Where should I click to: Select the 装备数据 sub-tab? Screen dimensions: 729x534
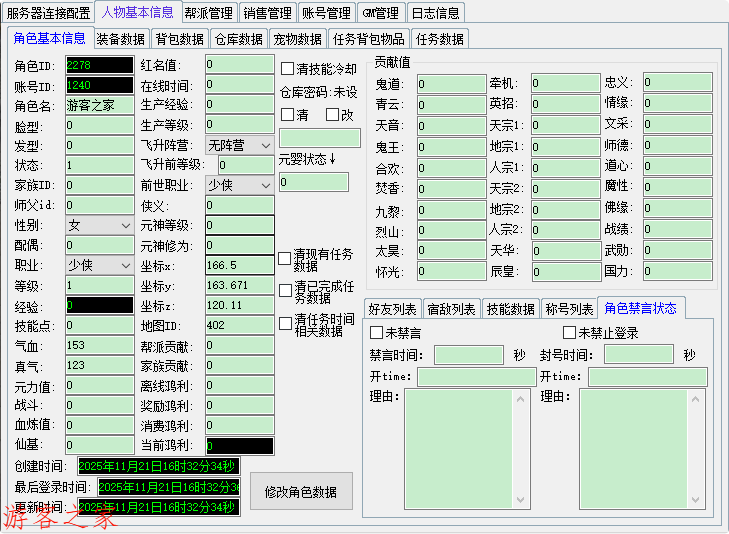click(121, 39)
